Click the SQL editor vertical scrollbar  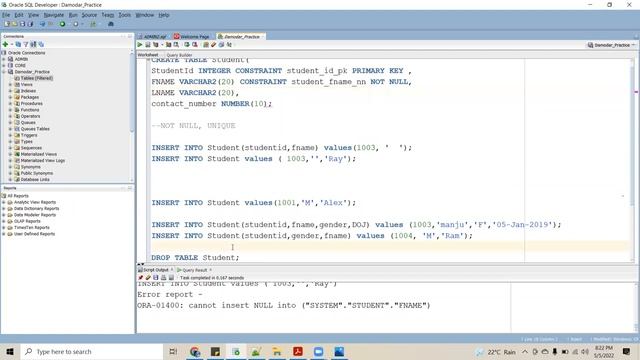633,160
